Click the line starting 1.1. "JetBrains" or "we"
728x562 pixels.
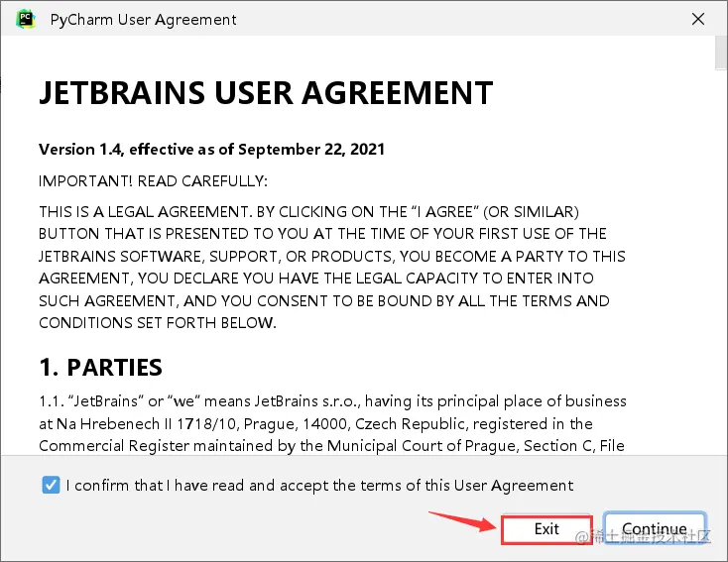333,401
